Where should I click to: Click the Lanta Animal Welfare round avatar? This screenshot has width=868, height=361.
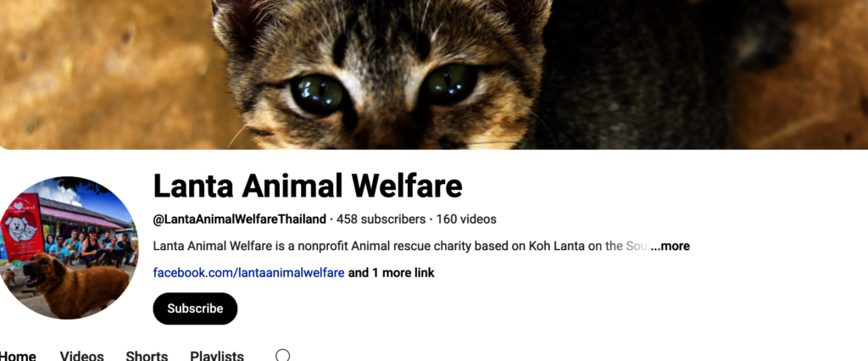pos(68,248)
